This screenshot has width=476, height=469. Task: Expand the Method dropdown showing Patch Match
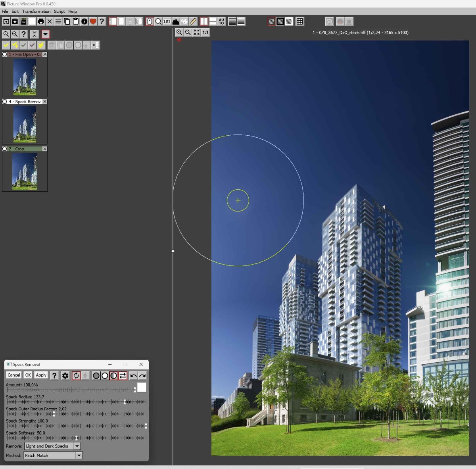79,456
